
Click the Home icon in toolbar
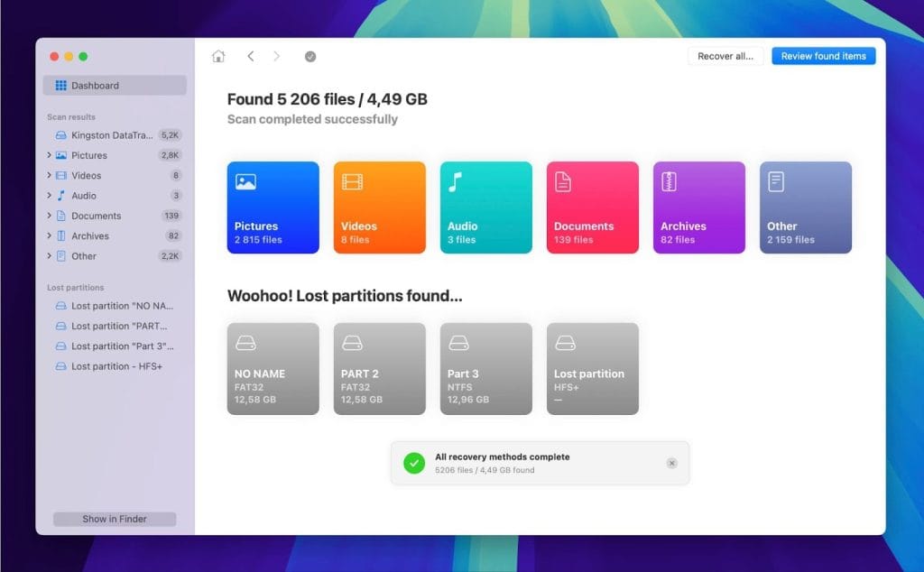(218, 56)
